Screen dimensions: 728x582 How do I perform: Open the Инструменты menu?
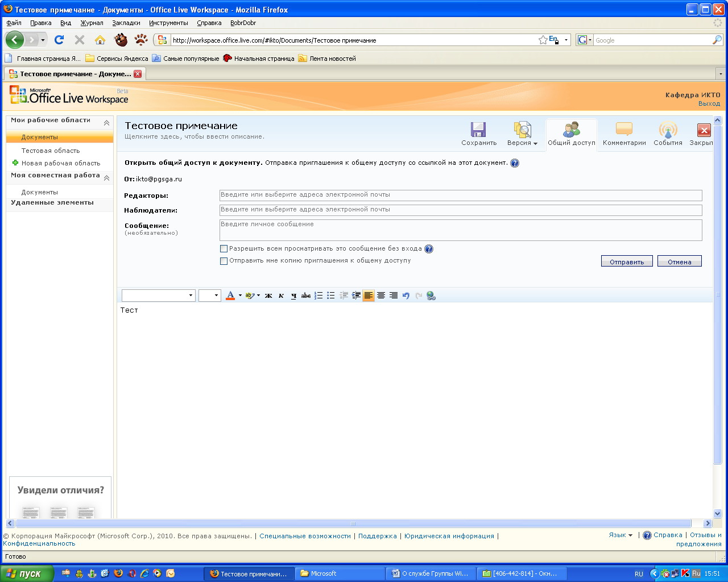[168, 23]
